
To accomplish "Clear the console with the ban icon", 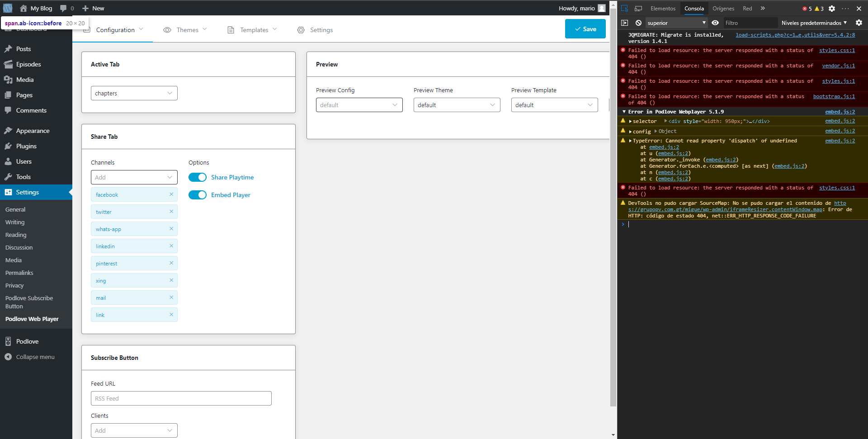I will (x=638, y=23).
